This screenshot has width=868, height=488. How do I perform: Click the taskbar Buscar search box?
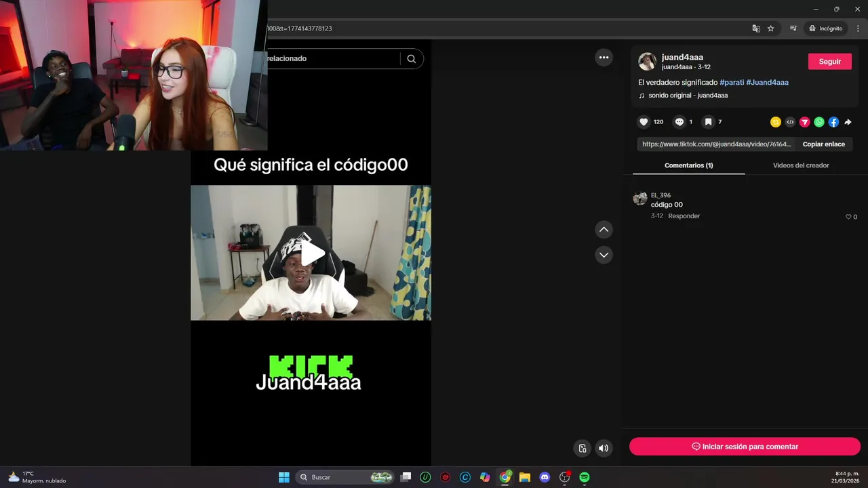click(345, 477)
